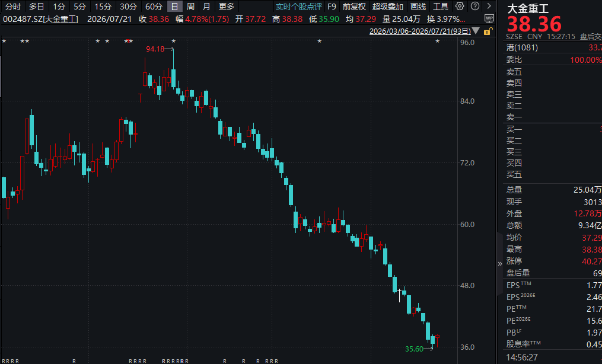Image resolution: width=602 pixels, height=364 pixels.
Task: Click the 现手 row
Action: pos(552,202)
